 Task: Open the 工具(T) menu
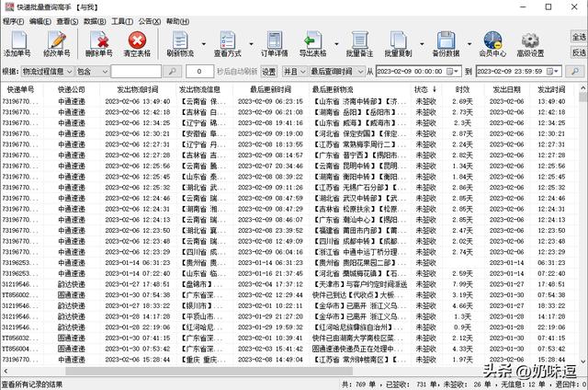122,21
